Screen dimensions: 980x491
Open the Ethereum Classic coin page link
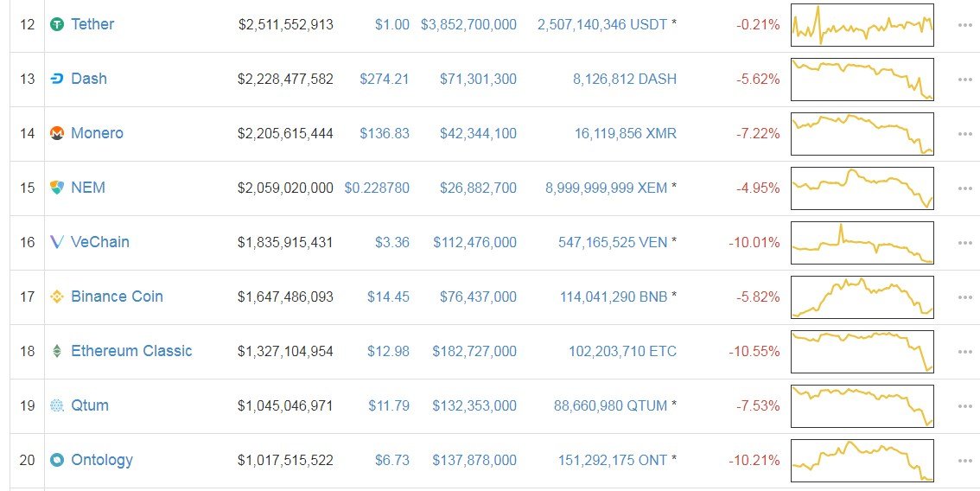[131, 351]
